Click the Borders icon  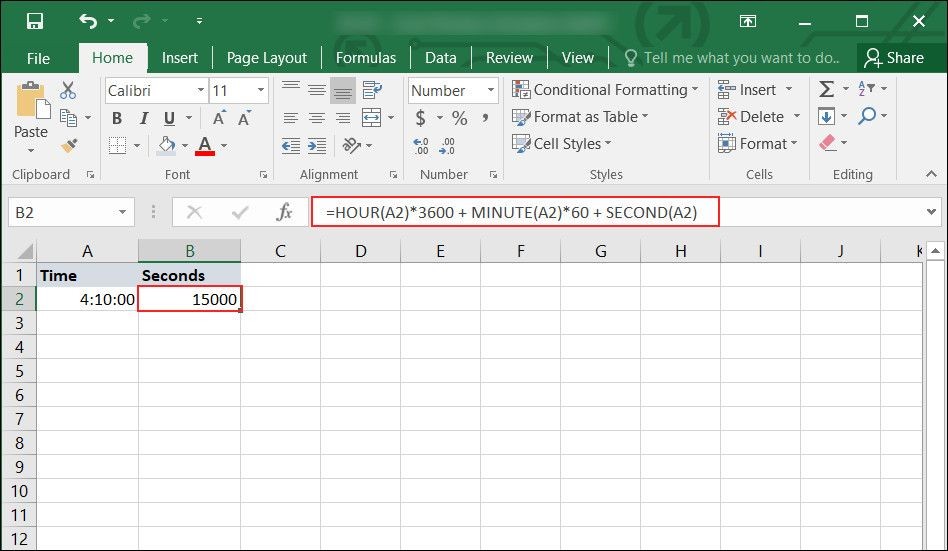click(117, 145)
